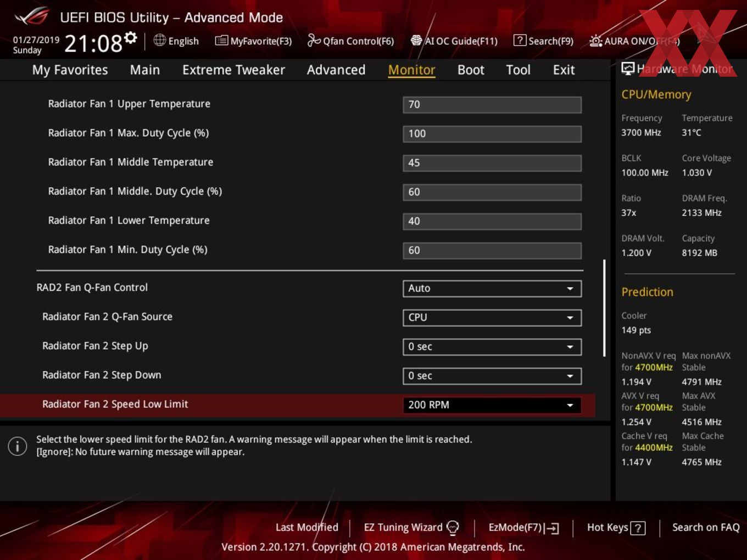Click the CPU/Memory heading
747x560 pixels.
656,94
